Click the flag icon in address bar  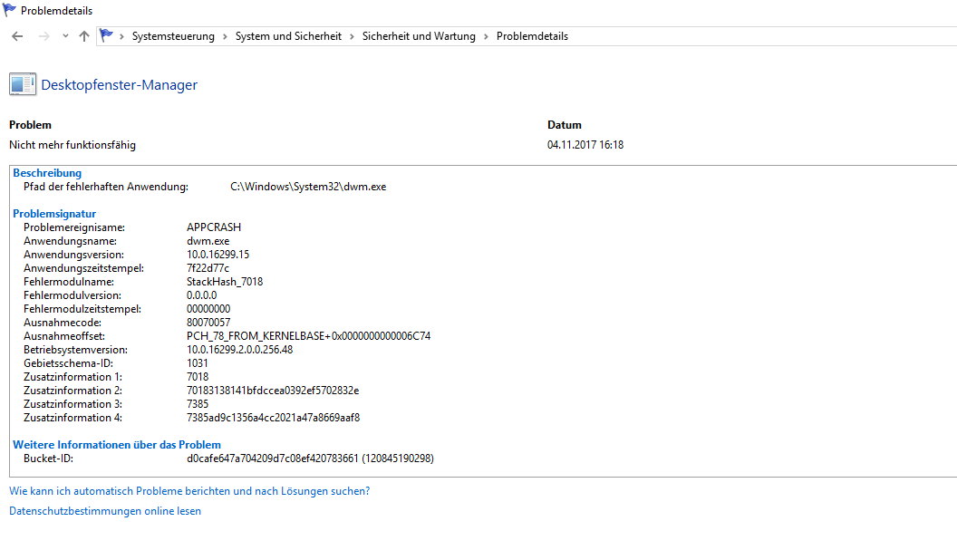pos(106,36)
